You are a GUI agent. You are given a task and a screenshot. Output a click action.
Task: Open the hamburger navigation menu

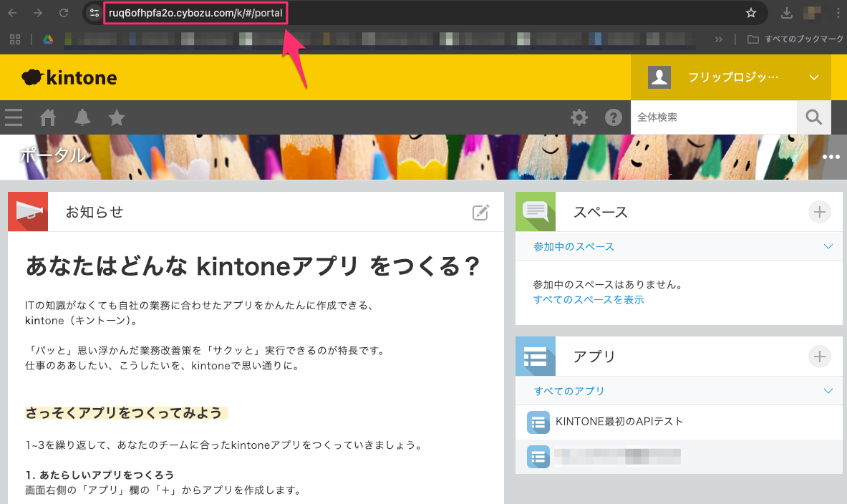(x=14, y=117)
